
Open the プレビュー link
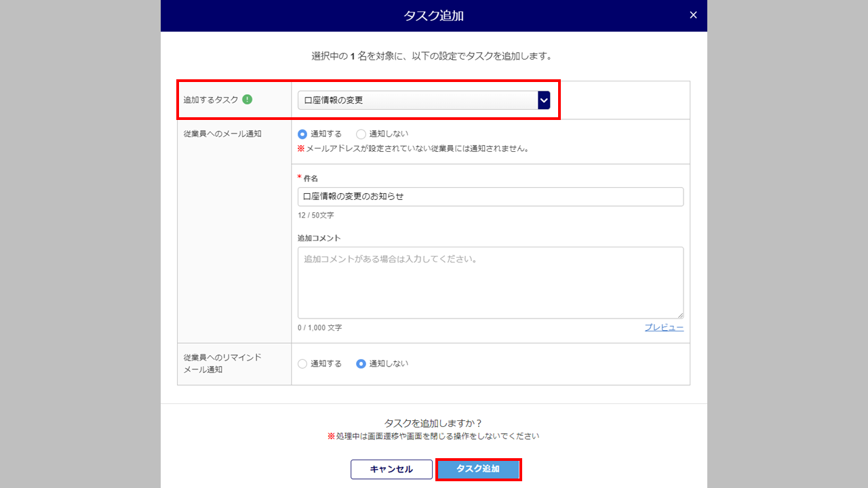tap(664, 327)
